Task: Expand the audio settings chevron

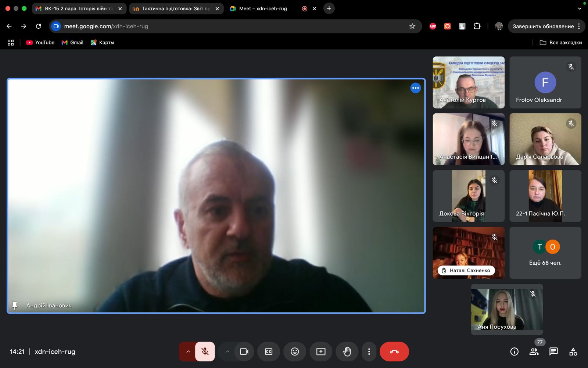Action: coord(188,351)
